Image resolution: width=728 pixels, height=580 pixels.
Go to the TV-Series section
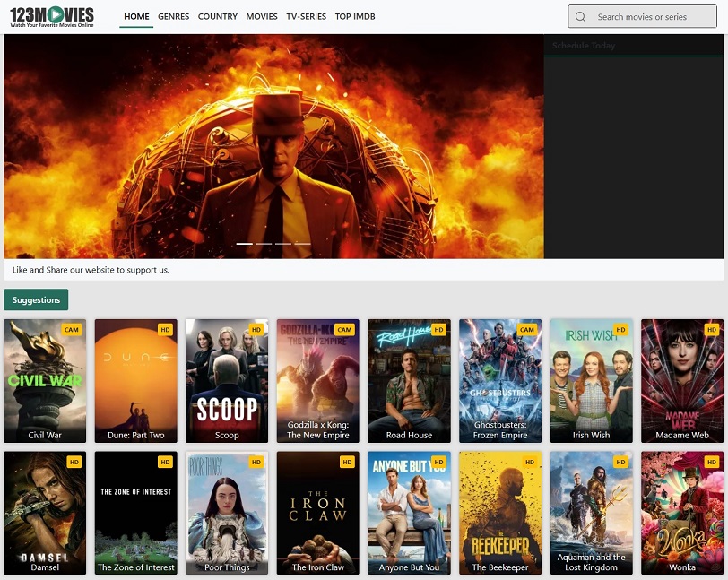(307, 16)
